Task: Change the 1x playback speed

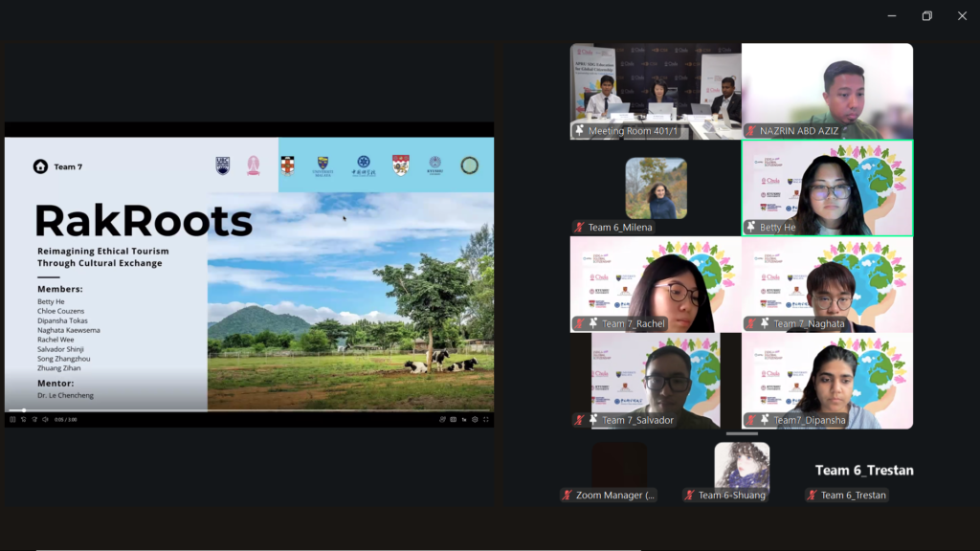Action: [x=464, y=420]
